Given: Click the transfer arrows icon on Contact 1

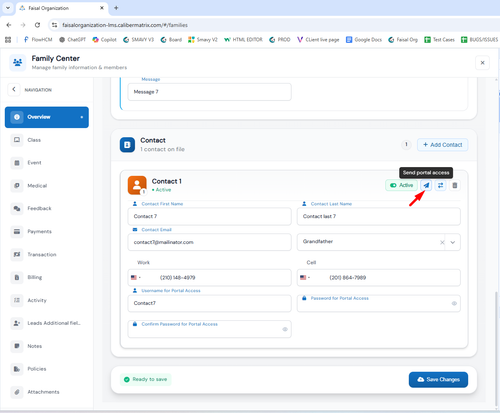Looking at the screenshot, I should tap(441, 185).
